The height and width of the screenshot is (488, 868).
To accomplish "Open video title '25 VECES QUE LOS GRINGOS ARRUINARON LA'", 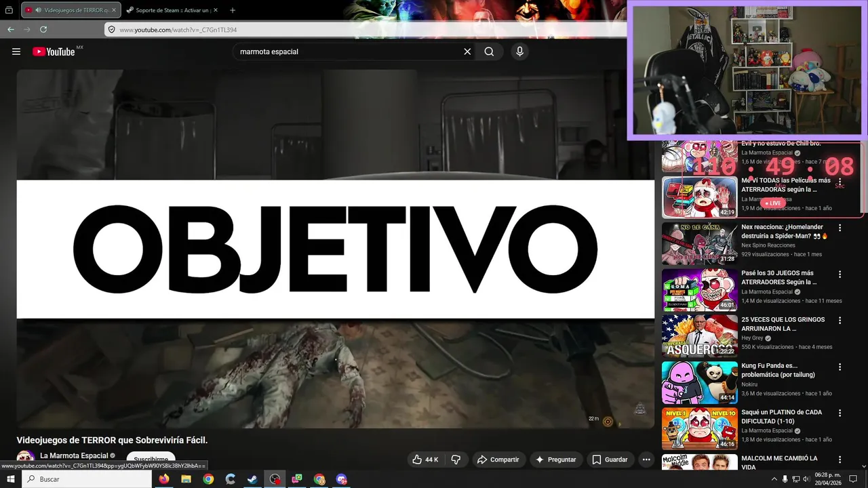I will (x=783, y=324).
